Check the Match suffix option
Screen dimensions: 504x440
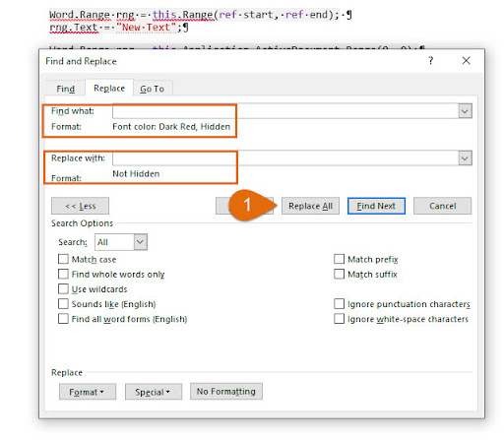tap(340, 274)
